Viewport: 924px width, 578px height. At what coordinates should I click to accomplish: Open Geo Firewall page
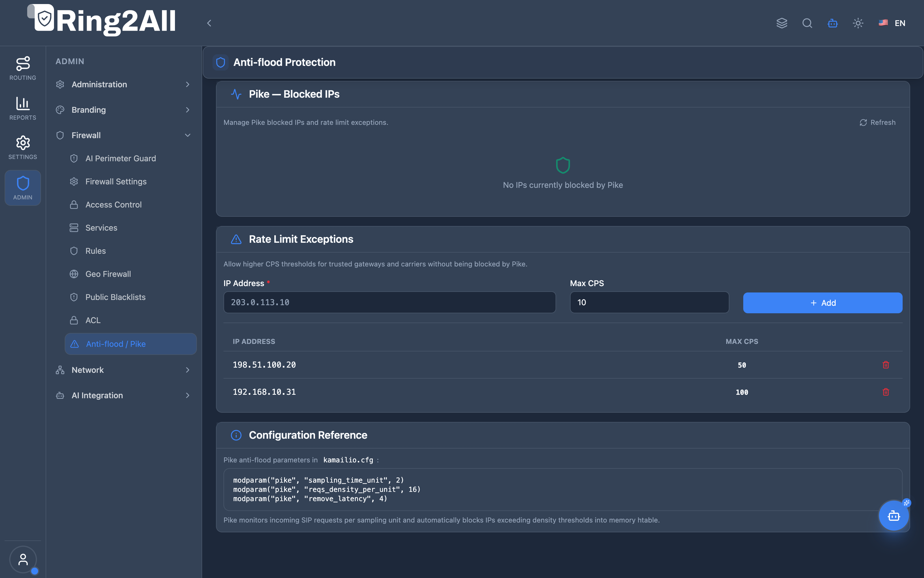click(x=131, y=274)
